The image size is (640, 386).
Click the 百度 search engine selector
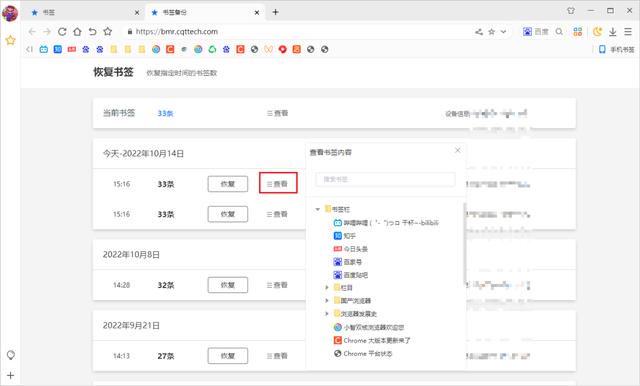click(536, 31)
